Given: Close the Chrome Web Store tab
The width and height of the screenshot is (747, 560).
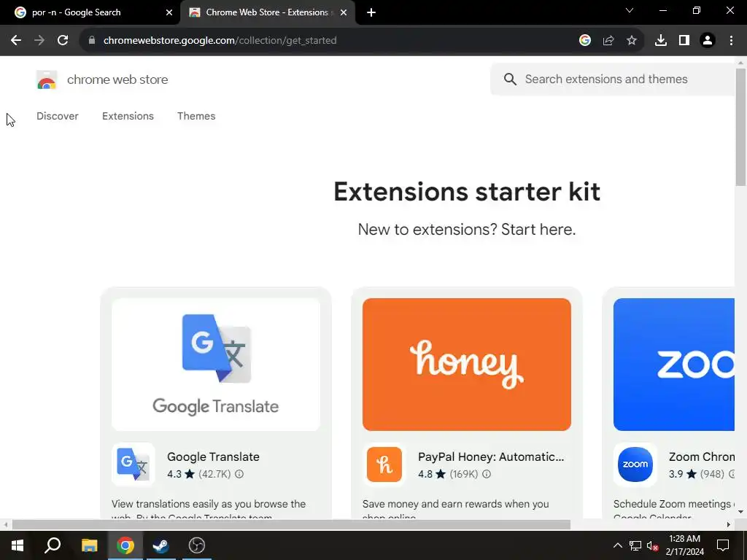Looking at the screenshot, I should click(344, 13).
